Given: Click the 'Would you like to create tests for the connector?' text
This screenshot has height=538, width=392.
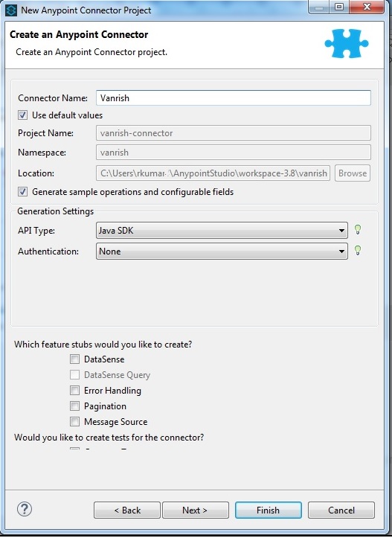Looking at the screenshot, I should pos(109,438).
